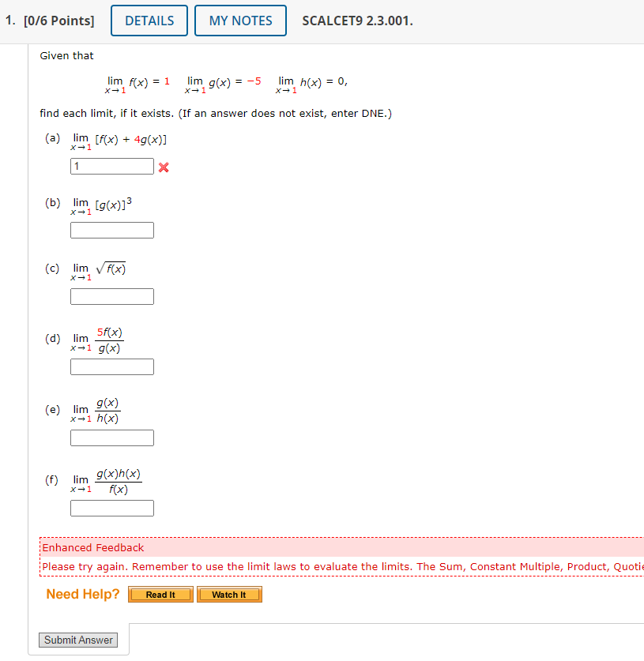644x661 pixels.
Task: Click the empty answer box for part (b)
Action: point(111,230)
